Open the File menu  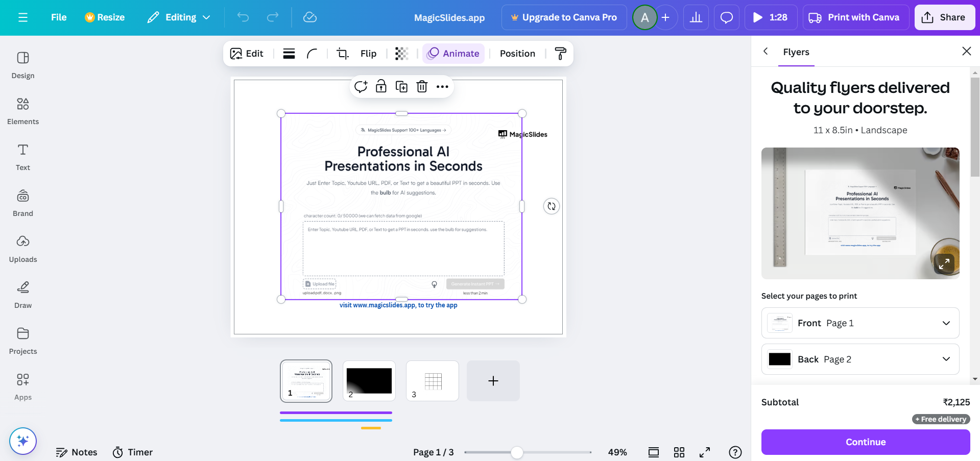coord(59,17)
